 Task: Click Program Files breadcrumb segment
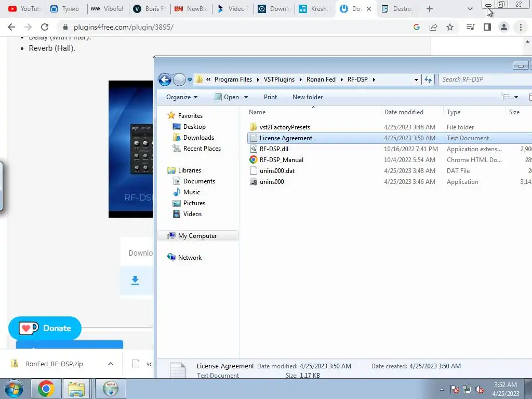(x=233, y=79)
